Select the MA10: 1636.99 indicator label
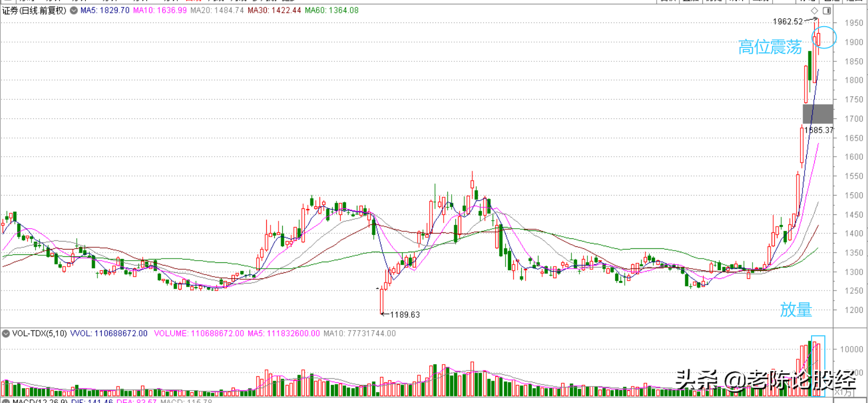Viewport: 868px width, 403px height. 160,10
